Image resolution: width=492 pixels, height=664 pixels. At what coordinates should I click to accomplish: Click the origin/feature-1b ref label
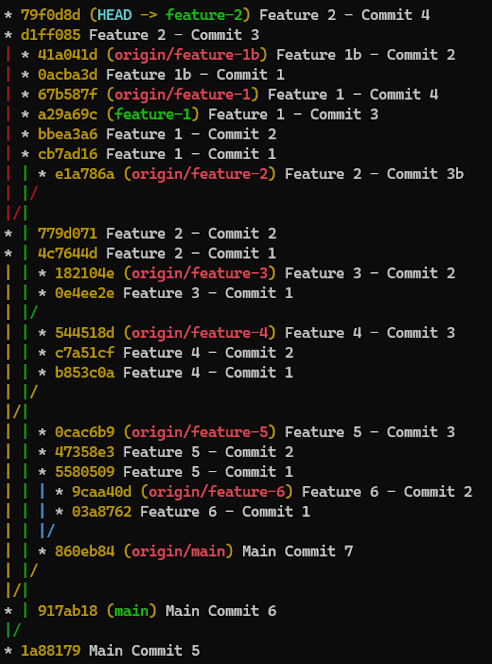point(187,55)
